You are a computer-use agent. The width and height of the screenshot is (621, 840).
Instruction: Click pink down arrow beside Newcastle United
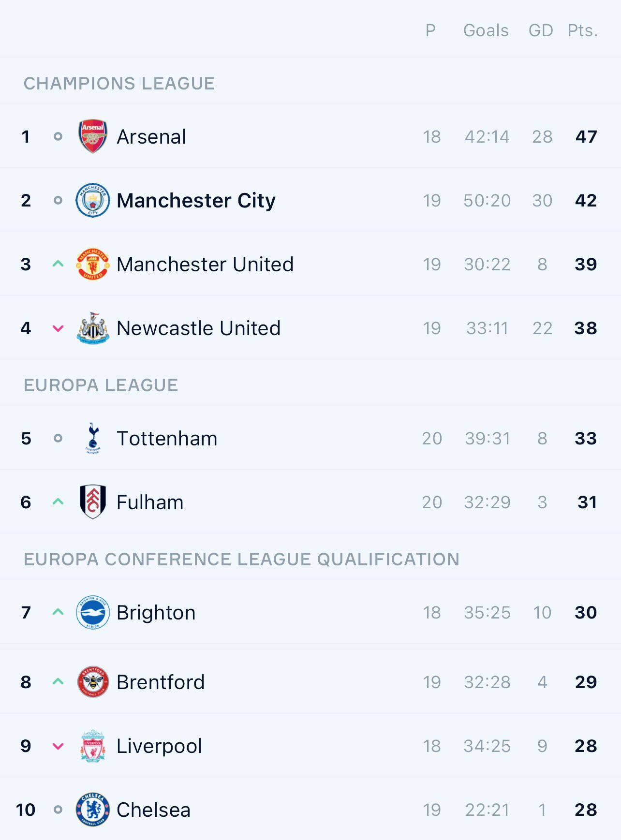[x=58, y=328]
